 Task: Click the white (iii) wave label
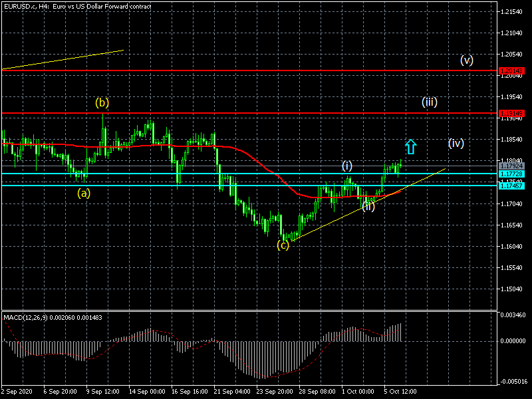[429, 102]
